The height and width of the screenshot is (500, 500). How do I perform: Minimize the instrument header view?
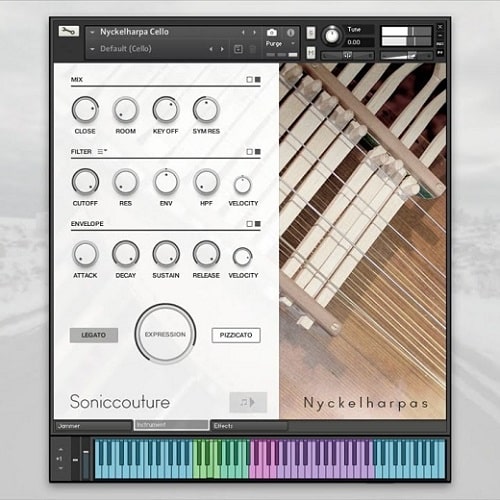click(x=440, y=36)
